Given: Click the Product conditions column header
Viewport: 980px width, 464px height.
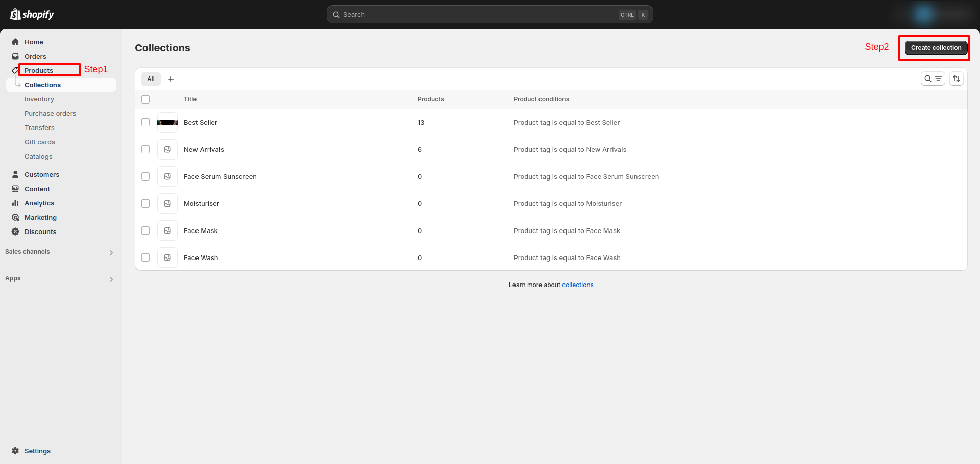Looking at the screenshot, I should [541, 99].
